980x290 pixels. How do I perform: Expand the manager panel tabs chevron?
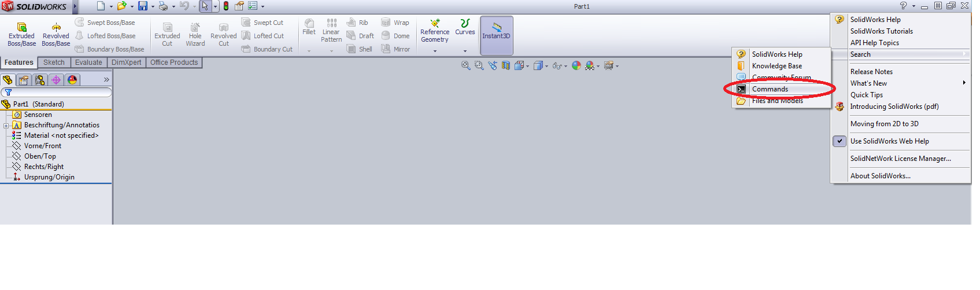click(106, 80)
